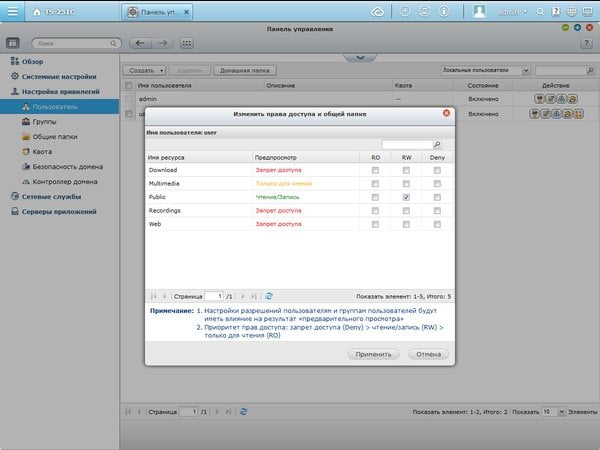Edit account profile icon in admin row

coord(550,99)
